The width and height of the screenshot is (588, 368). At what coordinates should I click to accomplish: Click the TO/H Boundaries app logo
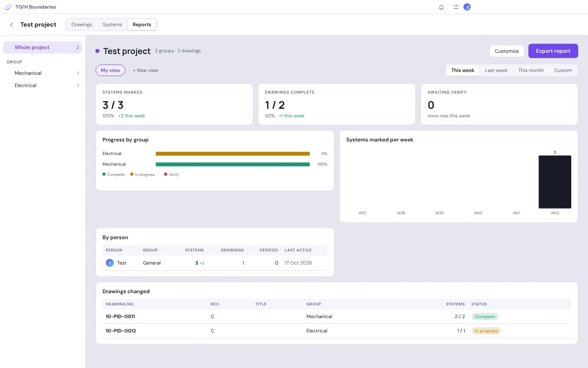tap(8, 7)
